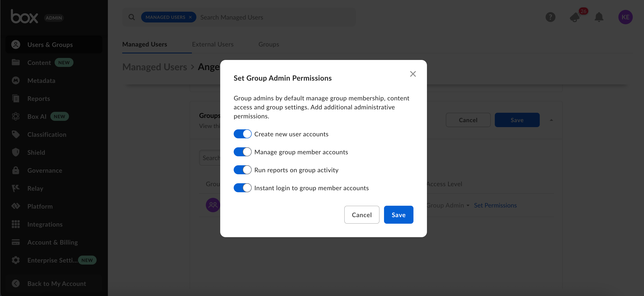The image size is (644, 296).
Task: Click the Platform label in the sidebar
Action: pyautogui.click(x=40, y=206)
